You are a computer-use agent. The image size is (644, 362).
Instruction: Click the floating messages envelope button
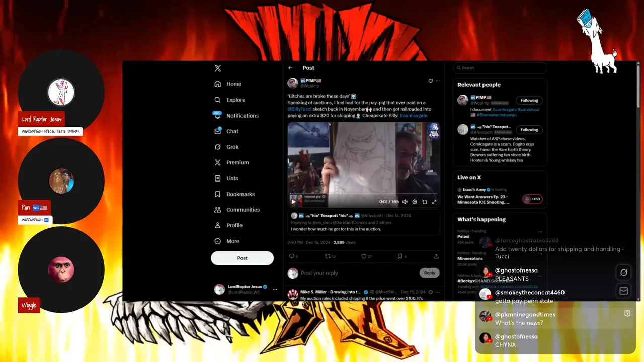[624, 291]
